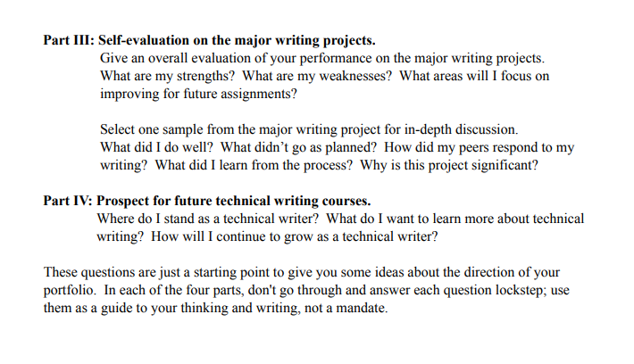Screen dimensions: 634x364
Task: Click "Prospect for future technical writing courses"
Action: tap(233, 202)
